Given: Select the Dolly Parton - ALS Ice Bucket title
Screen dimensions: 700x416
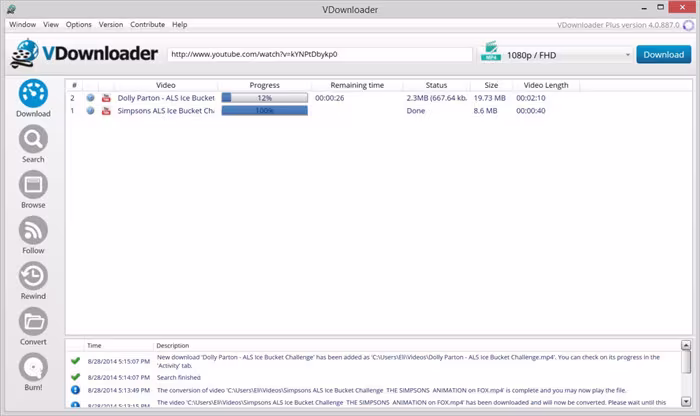Looking at the screenshot, I should pos(166,98).
